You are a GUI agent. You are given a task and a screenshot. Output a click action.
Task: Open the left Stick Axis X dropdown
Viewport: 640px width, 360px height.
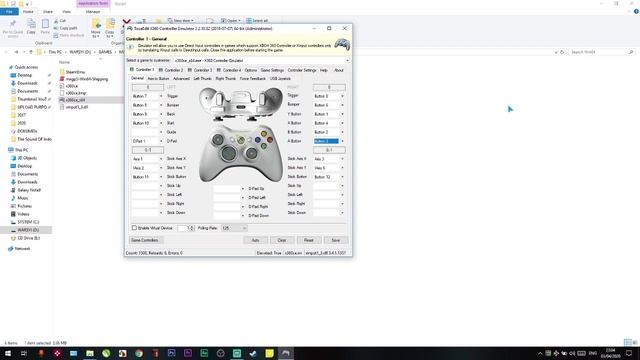coord(161,159)
